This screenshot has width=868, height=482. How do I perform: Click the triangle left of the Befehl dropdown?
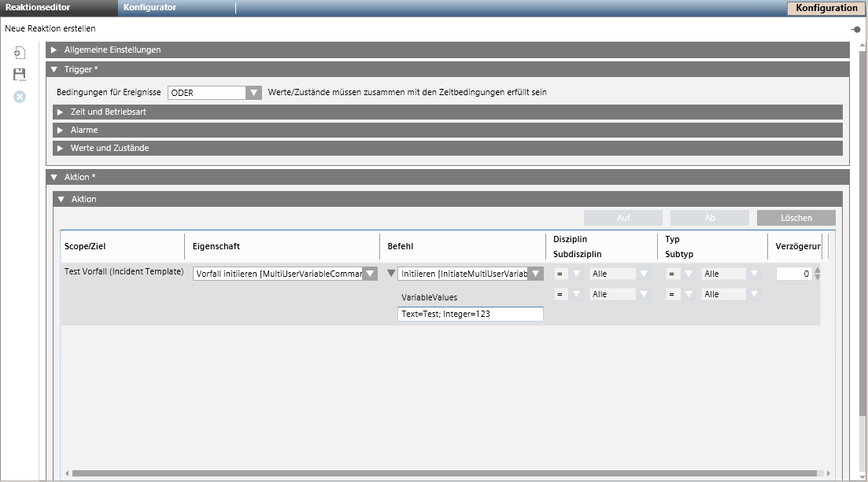[391, 274]
